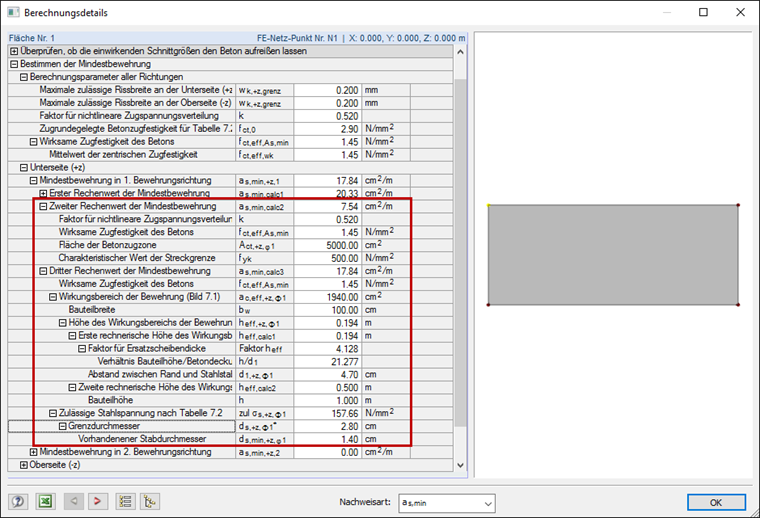The image size is (760, 518).
Task: Expand 'Mindestbewehrung in 2. Bewehrungsrichtung'
Action: point(33,452)
